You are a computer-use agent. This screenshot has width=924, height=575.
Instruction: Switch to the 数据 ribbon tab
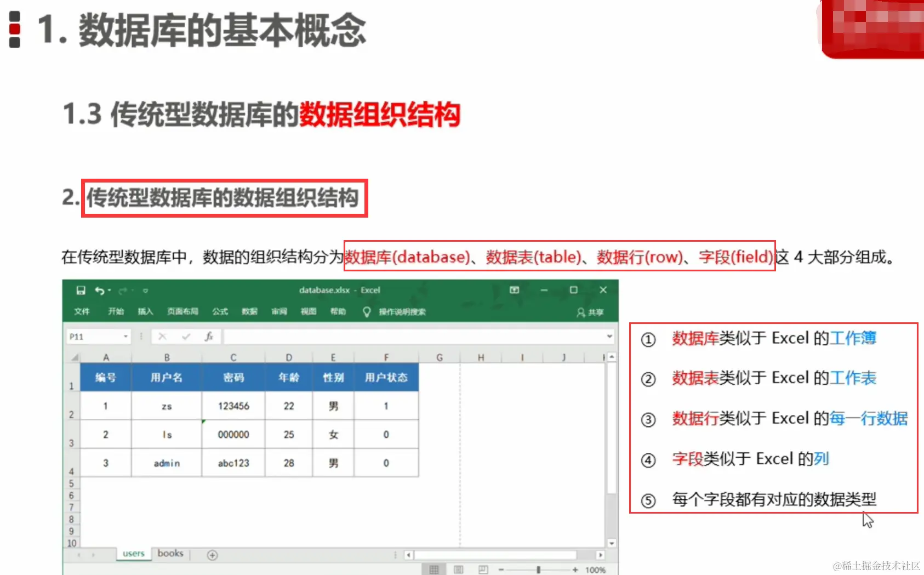click(x=249, y=311)
